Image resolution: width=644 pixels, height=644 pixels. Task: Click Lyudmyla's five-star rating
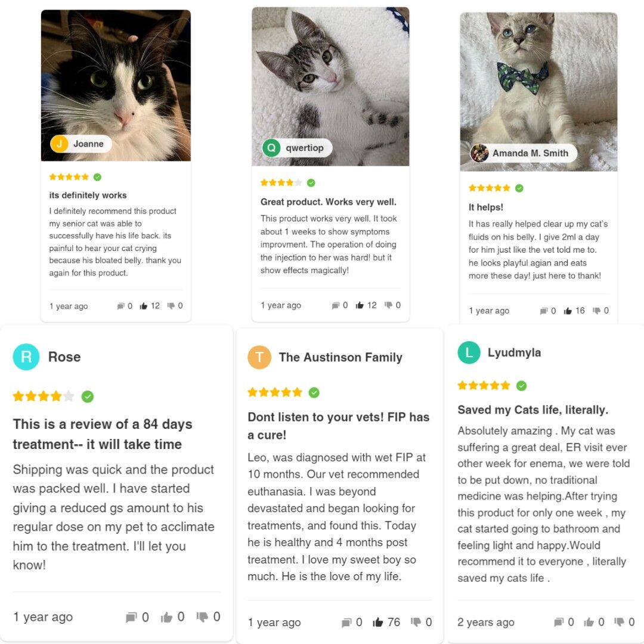(x=484, y=386)
